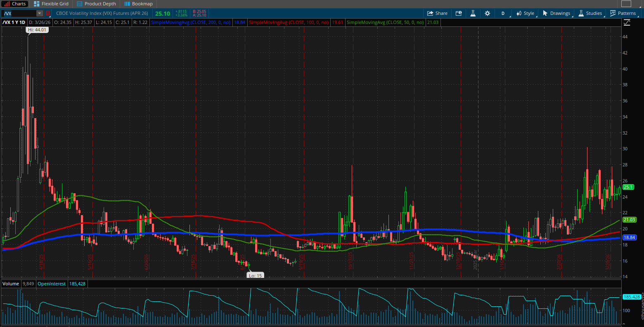Click the red chart-link badge next to symbol box
644x327 pixels.
click(x=47, y=13)
